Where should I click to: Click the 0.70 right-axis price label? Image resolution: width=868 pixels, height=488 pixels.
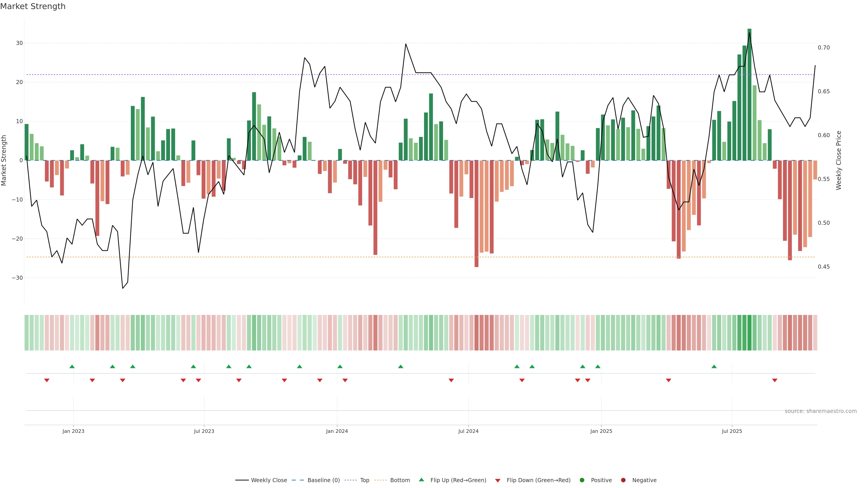tap(823, 48)
